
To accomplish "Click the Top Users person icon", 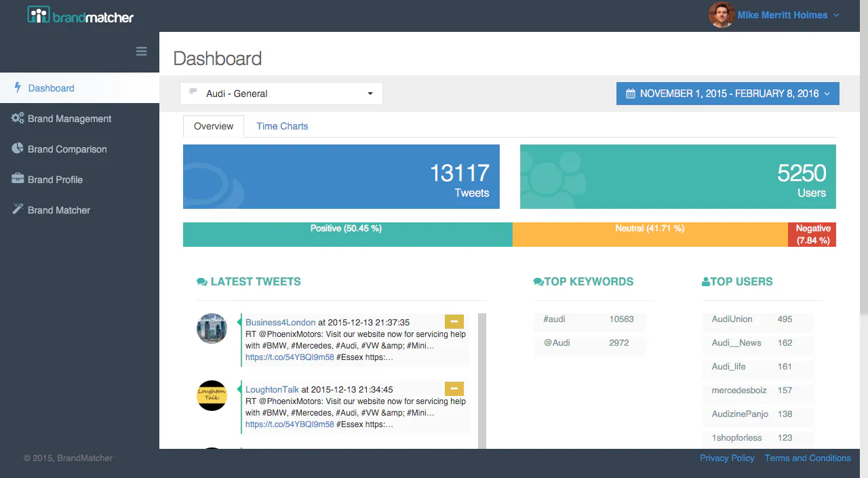I will (706, 281).
